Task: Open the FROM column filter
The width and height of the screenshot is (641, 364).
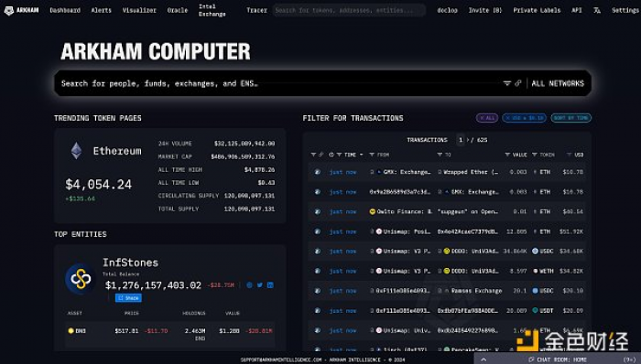Action: point(372,155)
